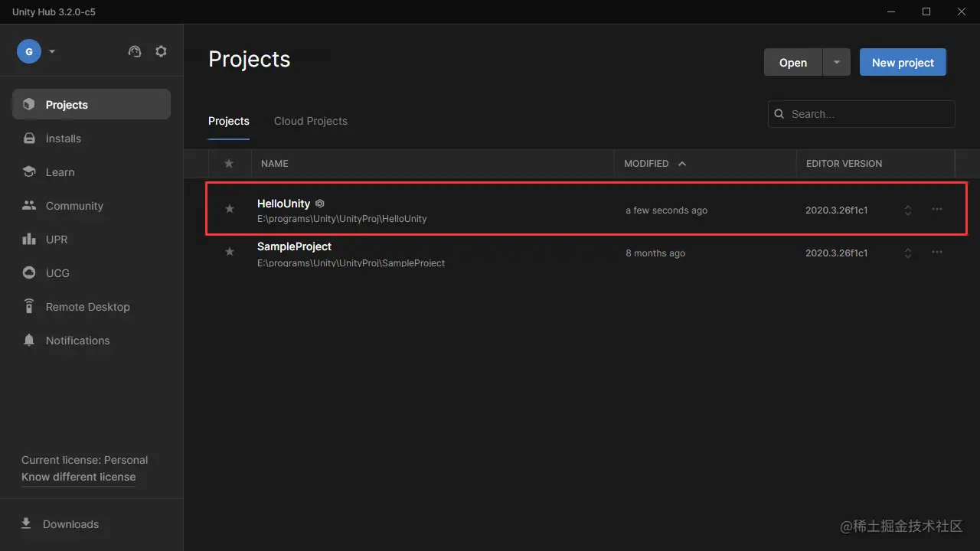Screen dimensions: 980x551
Task: Select Projects in the sidebar
Action: coord(91,104)
